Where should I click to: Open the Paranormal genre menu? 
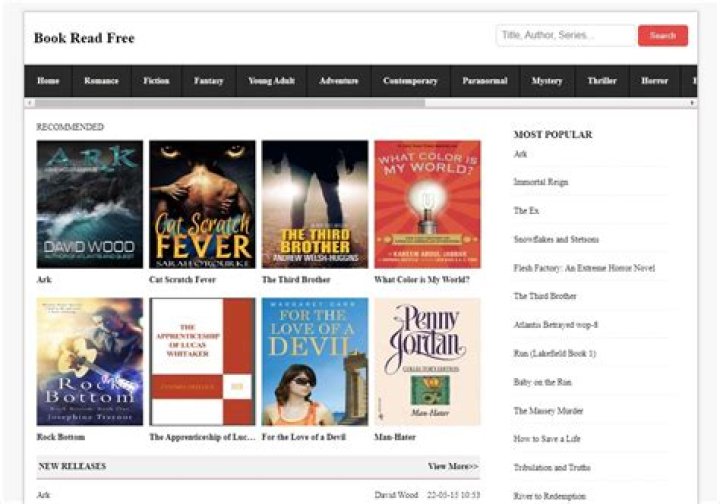pyautogui.click(x=485, y=81)
